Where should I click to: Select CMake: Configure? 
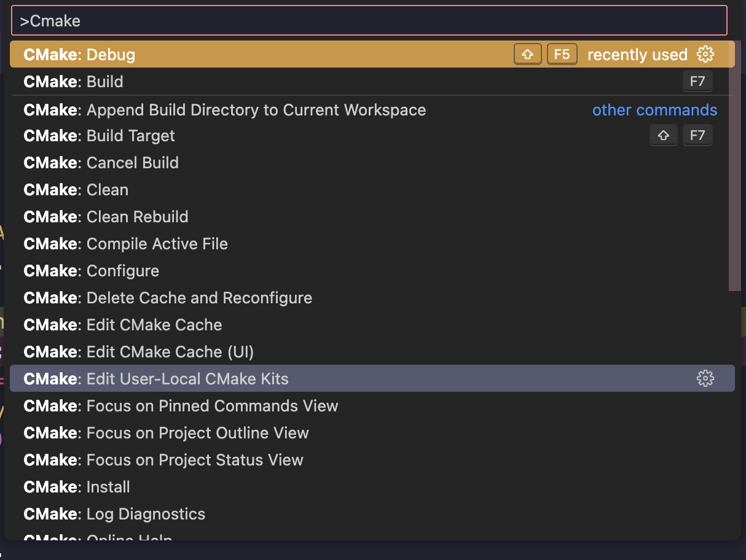point(246,271)
